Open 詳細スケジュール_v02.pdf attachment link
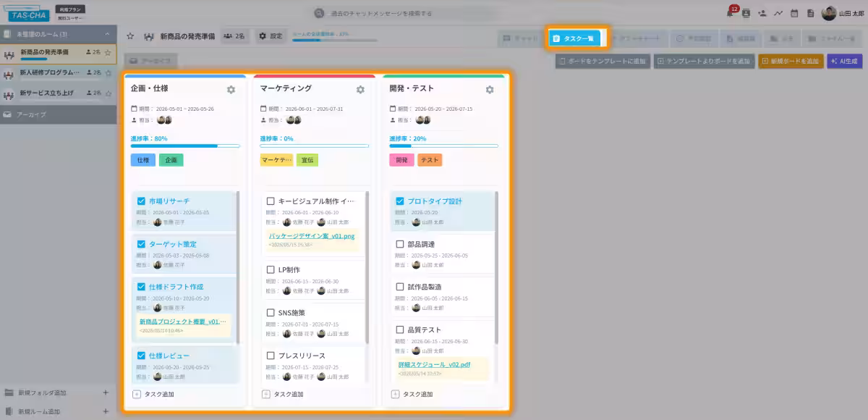Screen dimensions: 868x420 [434, 364]
